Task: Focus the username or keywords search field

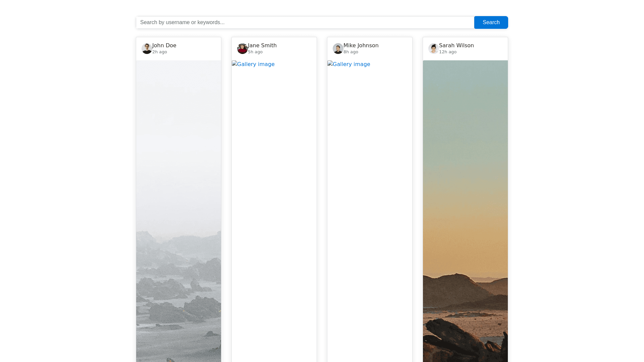Action: point(305,22)
